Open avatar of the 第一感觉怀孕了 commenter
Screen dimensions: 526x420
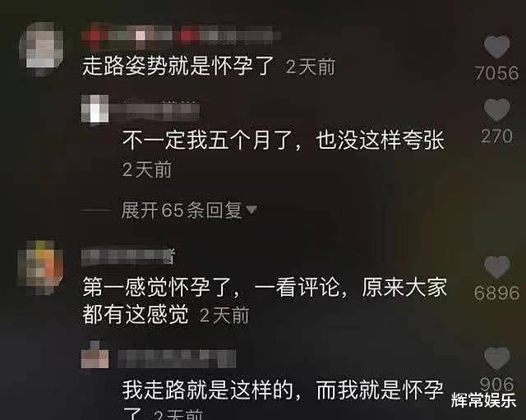tap(40, 268)
